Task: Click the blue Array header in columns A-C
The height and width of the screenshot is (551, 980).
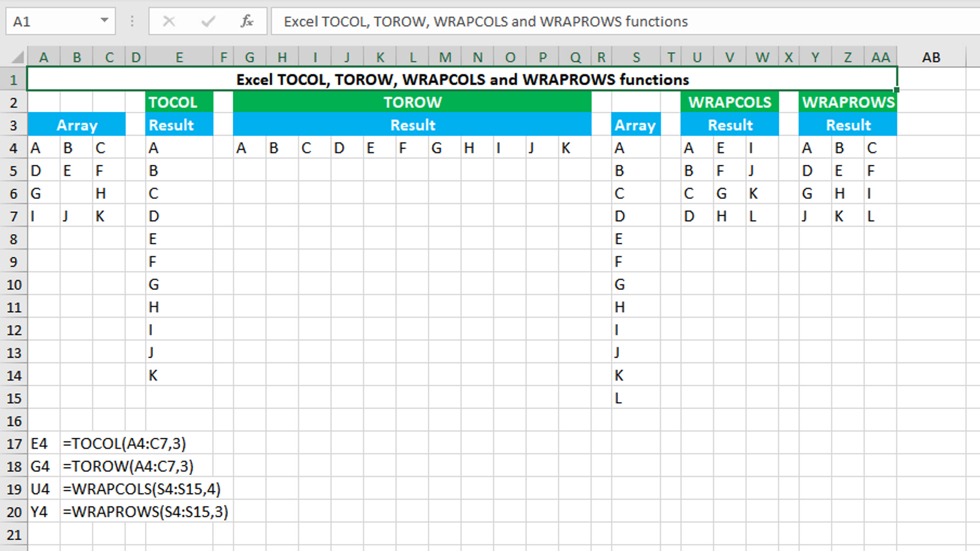Action: click(77, 125)
